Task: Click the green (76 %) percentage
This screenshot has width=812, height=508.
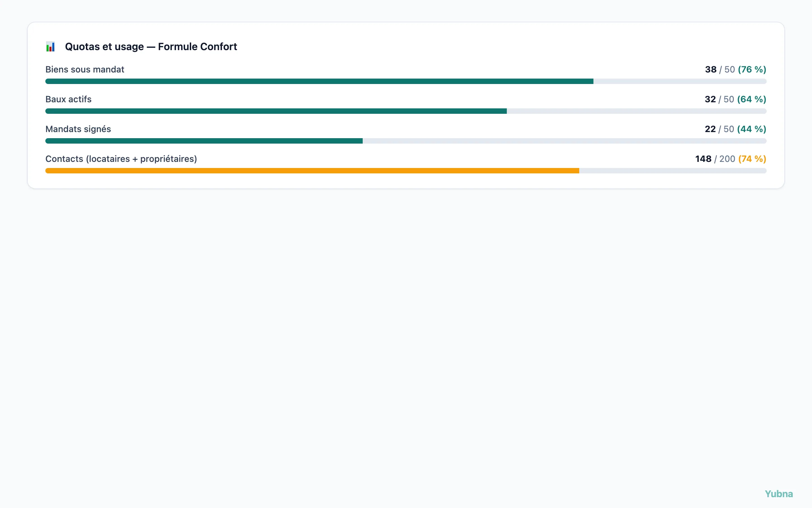Action: [752, 69]
